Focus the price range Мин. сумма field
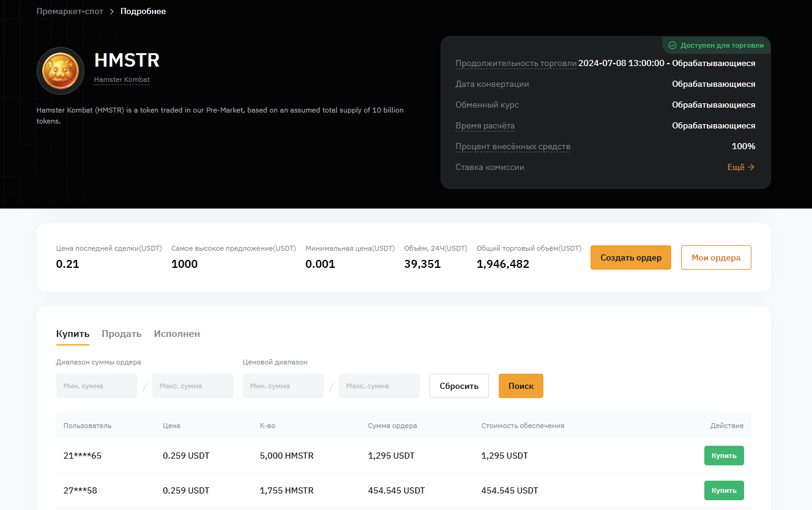 click(283, 386)
